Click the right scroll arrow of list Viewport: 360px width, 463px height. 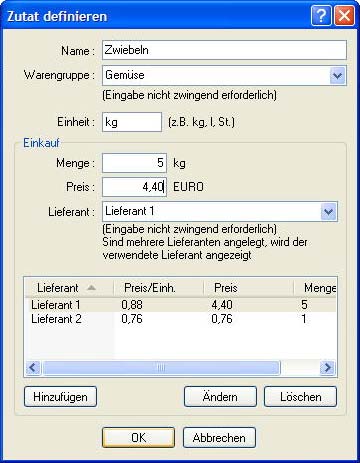328,368
